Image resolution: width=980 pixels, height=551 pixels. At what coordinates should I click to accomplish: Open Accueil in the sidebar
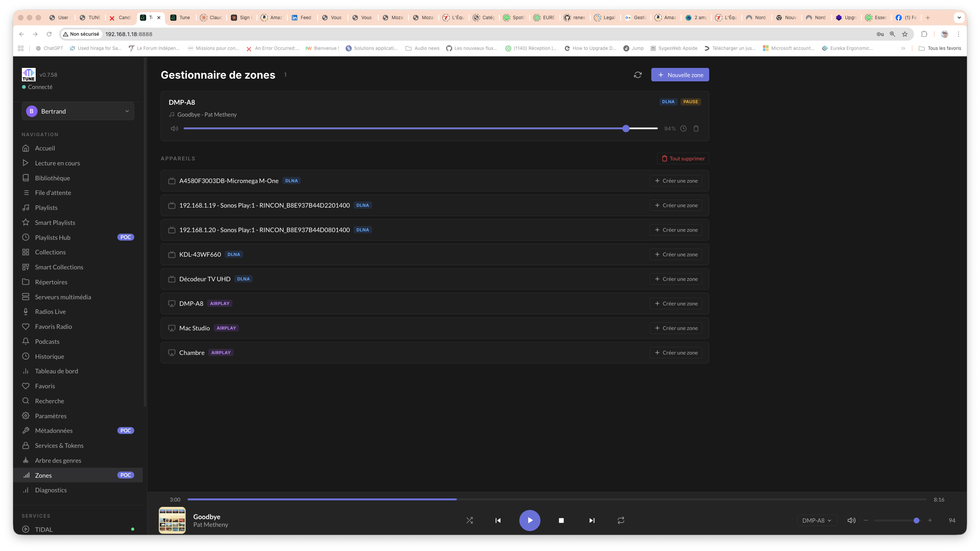(x=78, y=148)
